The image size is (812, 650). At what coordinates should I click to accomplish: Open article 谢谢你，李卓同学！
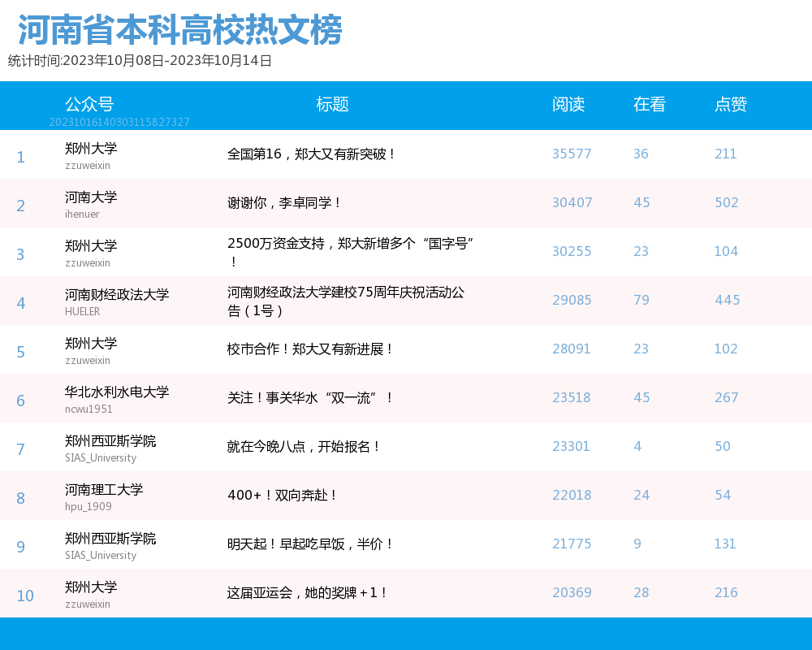point(283,202)
